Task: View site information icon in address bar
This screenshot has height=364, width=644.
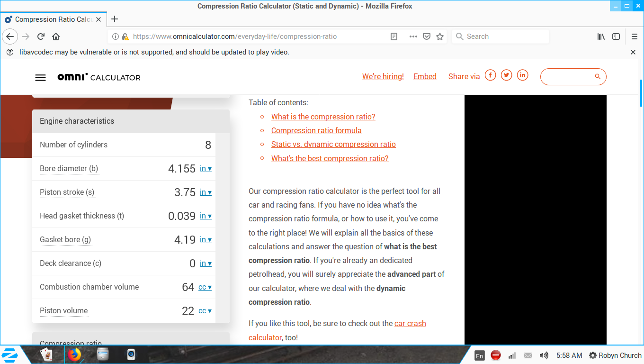Action: [116, 36]
